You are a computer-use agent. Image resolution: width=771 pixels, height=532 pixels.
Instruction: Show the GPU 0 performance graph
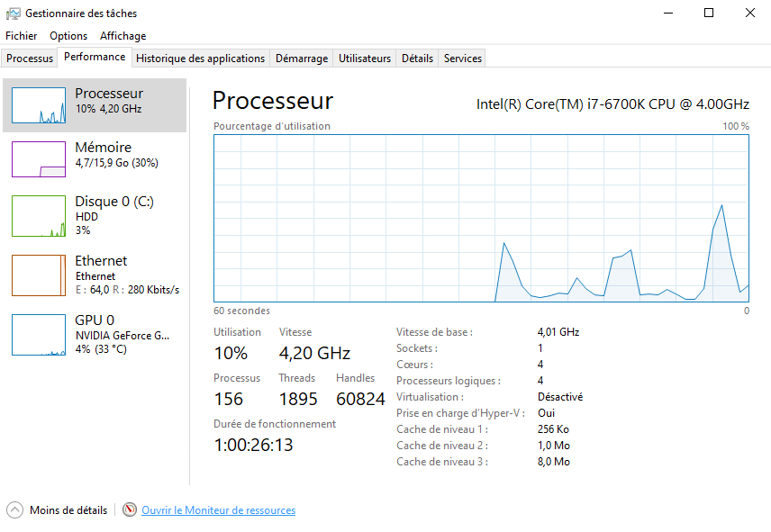39,335
